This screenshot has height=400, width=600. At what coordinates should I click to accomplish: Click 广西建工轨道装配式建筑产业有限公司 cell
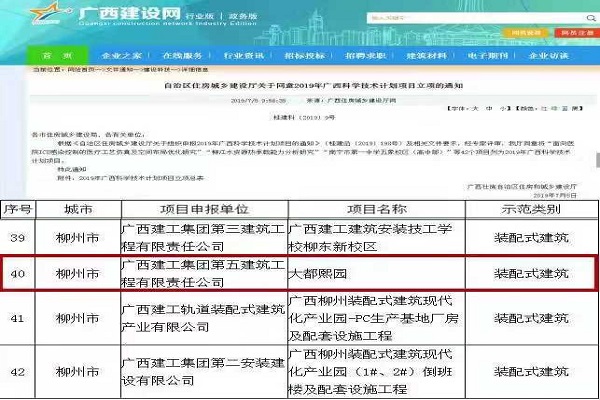(204, 318)
